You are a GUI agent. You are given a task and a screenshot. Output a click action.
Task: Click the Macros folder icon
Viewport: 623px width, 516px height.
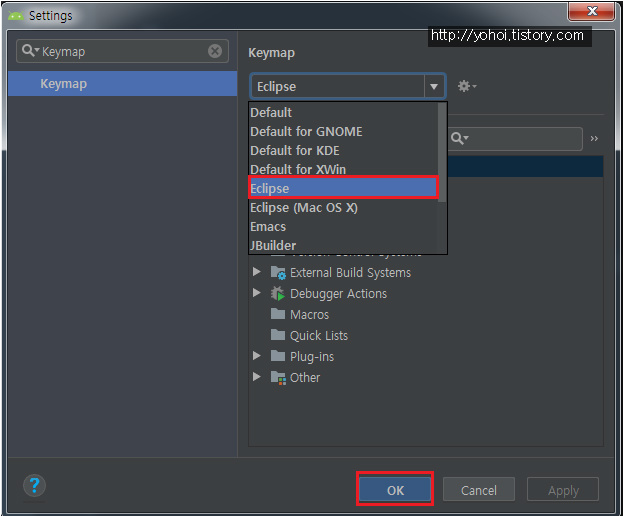[x=278, y=314]
